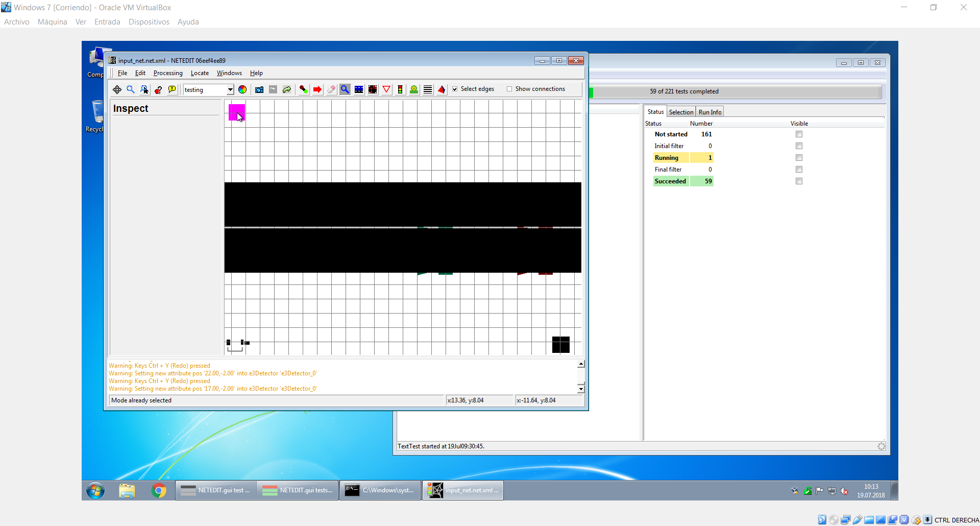The height and width of the screenshot is (526, 980).
Task: Select the polygon mode icon
Action: (442, 90)
